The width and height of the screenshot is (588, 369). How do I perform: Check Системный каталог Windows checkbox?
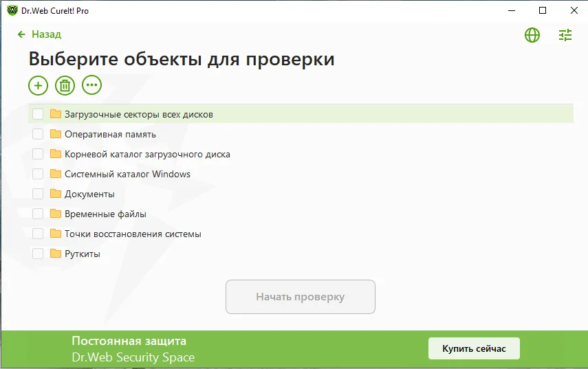pyautogui.click(x=38, y=174)
